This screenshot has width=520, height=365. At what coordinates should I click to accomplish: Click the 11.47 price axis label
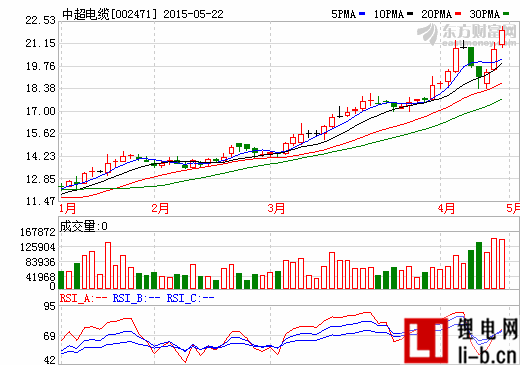click(41, 201)
